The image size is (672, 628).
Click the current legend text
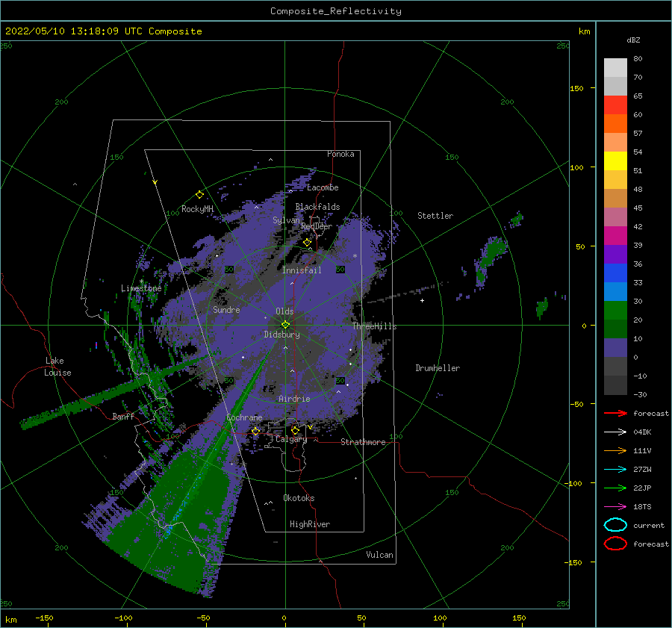[x=649, y=525]
